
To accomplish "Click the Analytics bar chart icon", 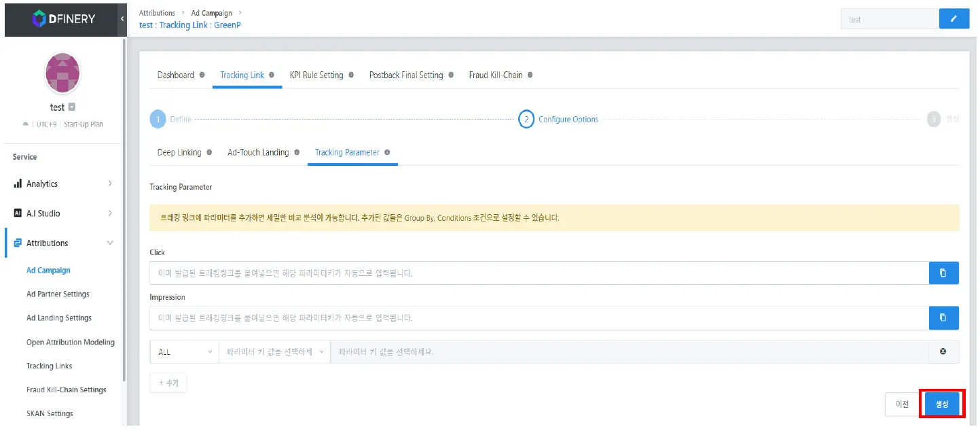I will click(x=18, y=184).
